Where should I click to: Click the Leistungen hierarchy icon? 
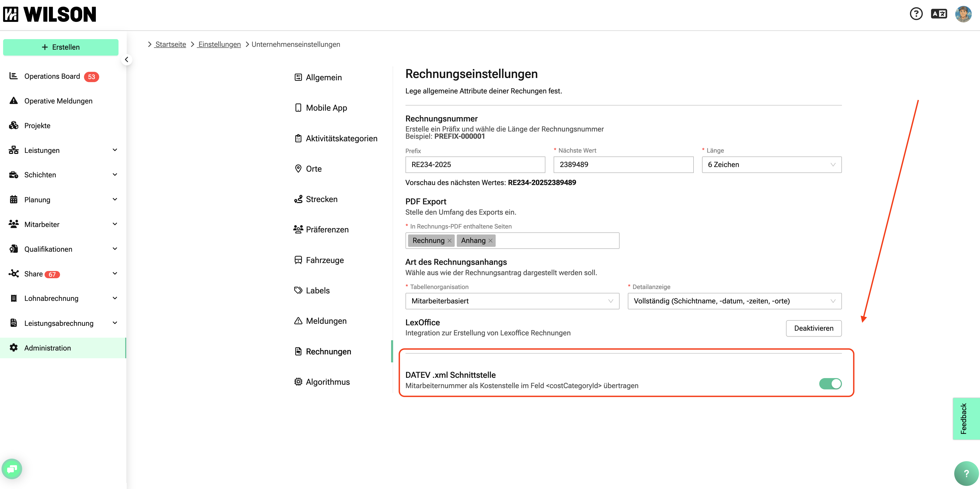click(x=14, y=150)
